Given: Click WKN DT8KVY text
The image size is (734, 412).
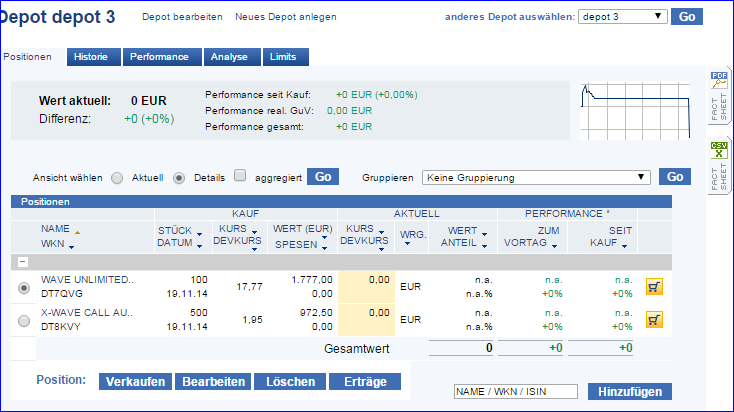Looking at the screenshot, I should (x=61, y=326).
